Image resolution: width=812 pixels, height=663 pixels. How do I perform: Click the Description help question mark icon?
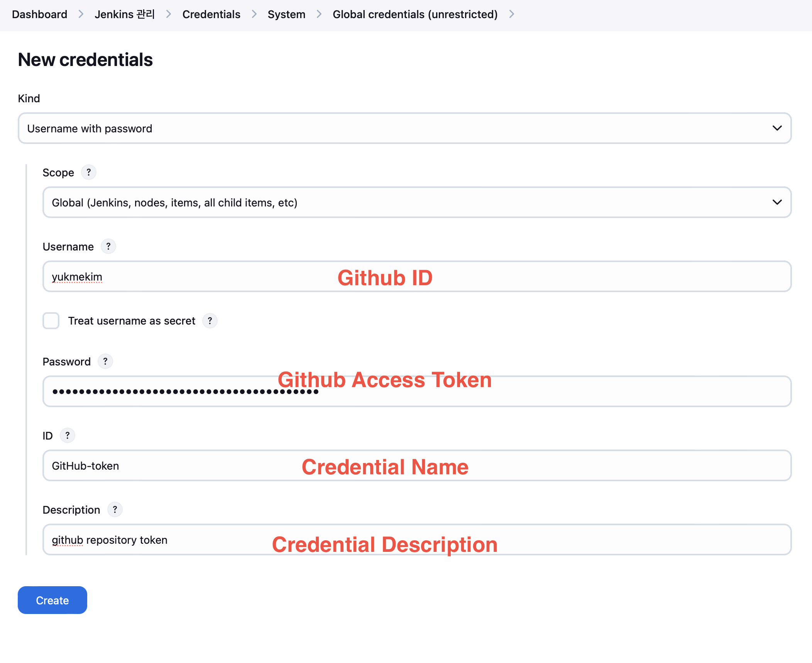tap(115, 509)
